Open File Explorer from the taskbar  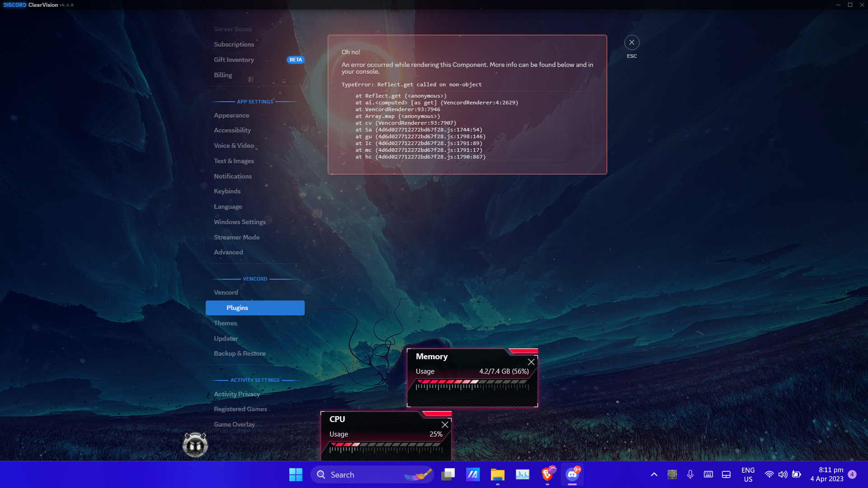pos(497,474)
